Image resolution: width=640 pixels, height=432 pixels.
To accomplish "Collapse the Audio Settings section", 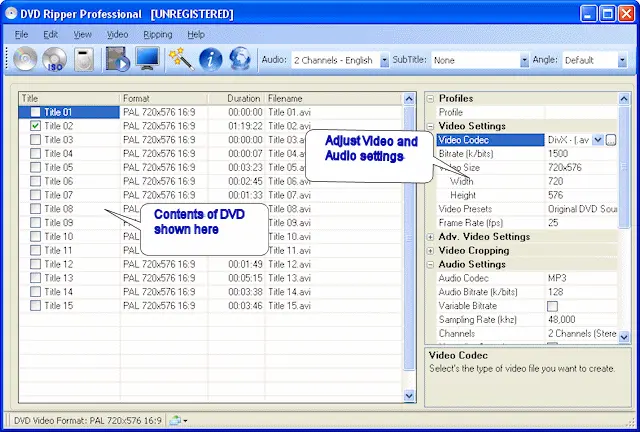I will [x=430, y=265].
